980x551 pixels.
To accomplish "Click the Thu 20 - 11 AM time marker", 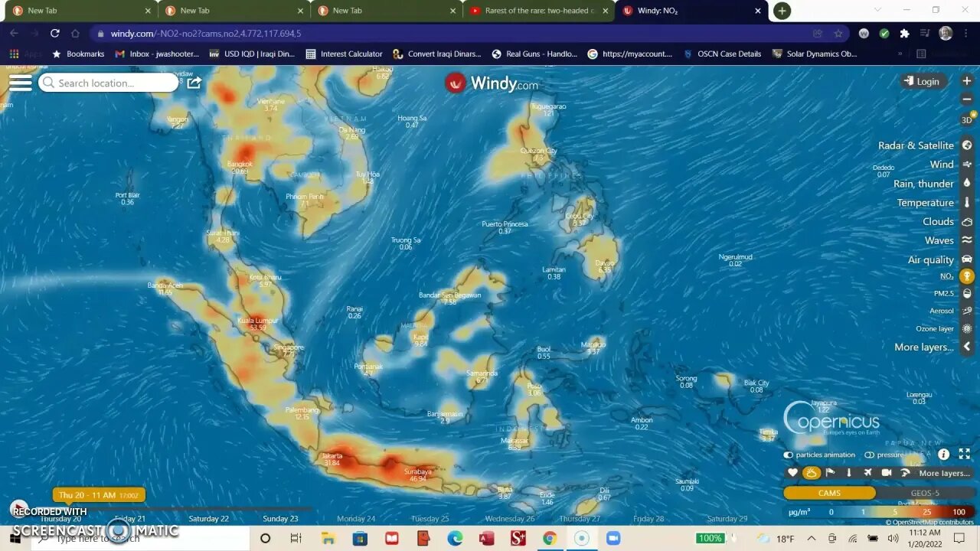I will point(99,495).
